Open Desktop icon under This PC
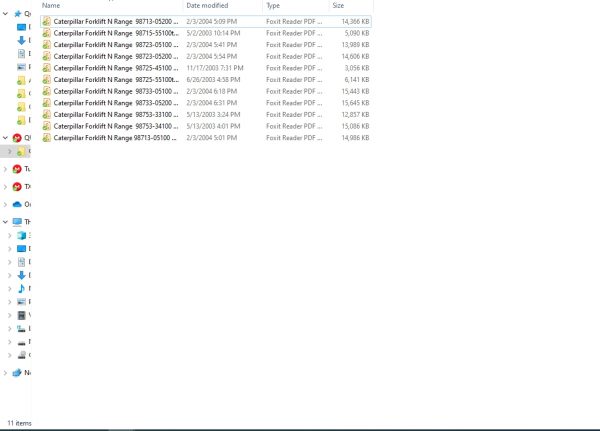The width and height of the screenshot is (600, 431). tap(21, 249)
